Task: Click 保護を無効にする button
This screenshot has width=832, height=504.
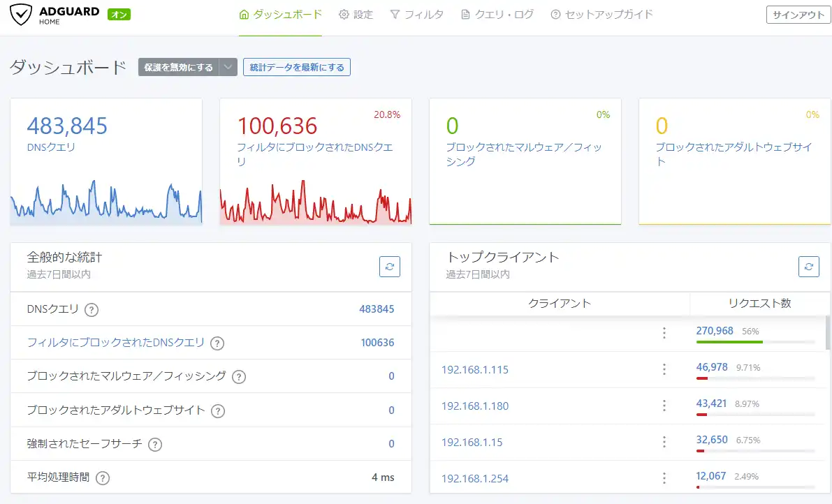Action: point(178,67)
